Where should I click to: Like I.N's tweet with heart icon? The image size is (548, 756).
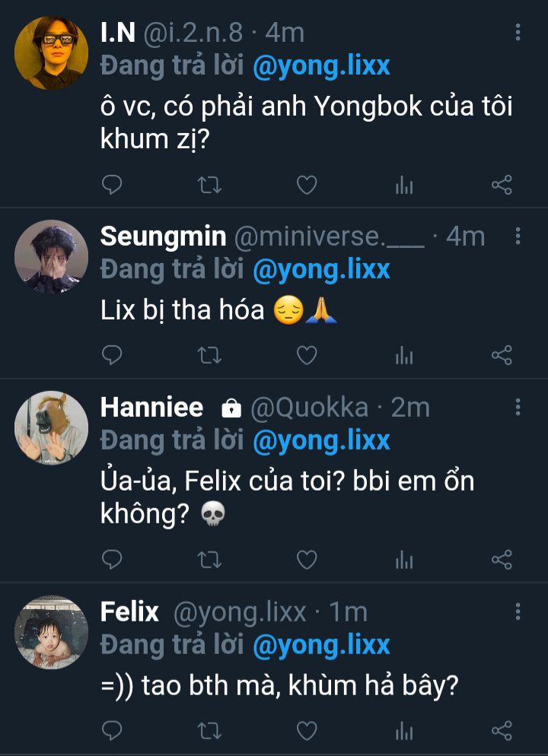point(307,185)
